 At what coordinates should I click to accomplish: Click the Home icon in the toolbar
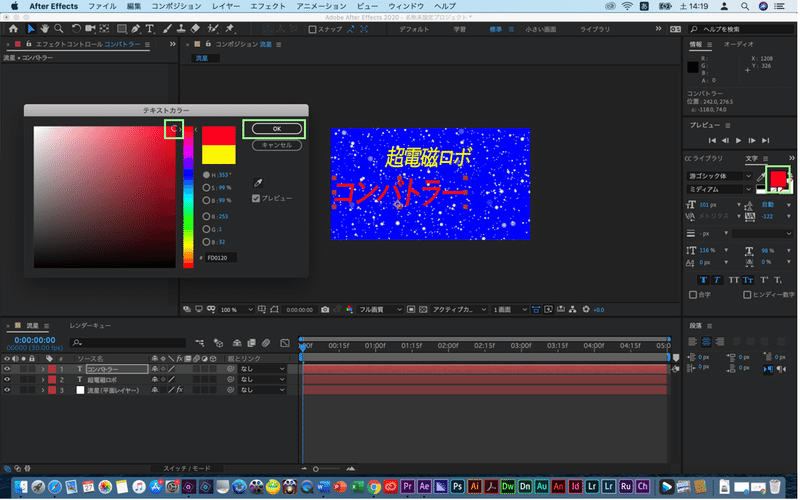click(13, 29)
